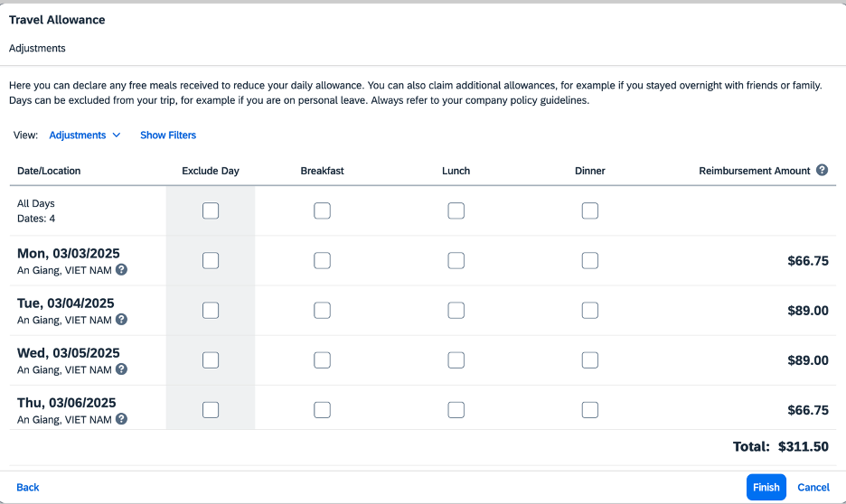Mark Lunch provided on Wed 03/05/2025

pyautogui.click(x=456, y=360)
